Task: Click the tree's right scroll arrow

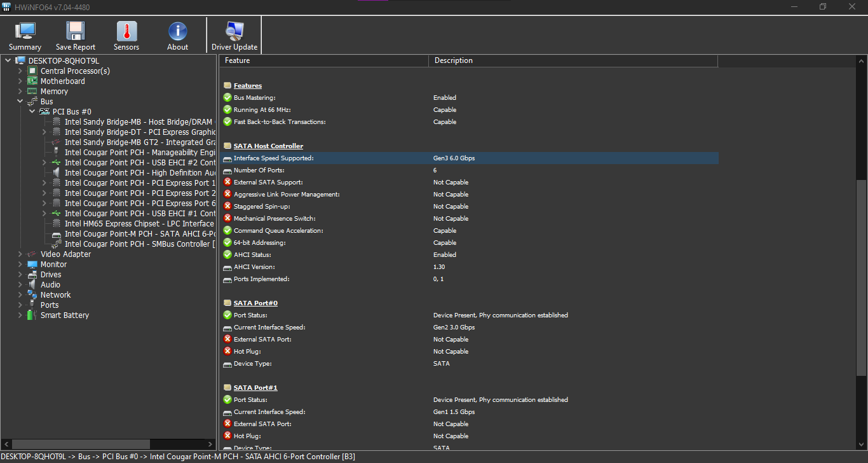Action: [x=212, y=444]
